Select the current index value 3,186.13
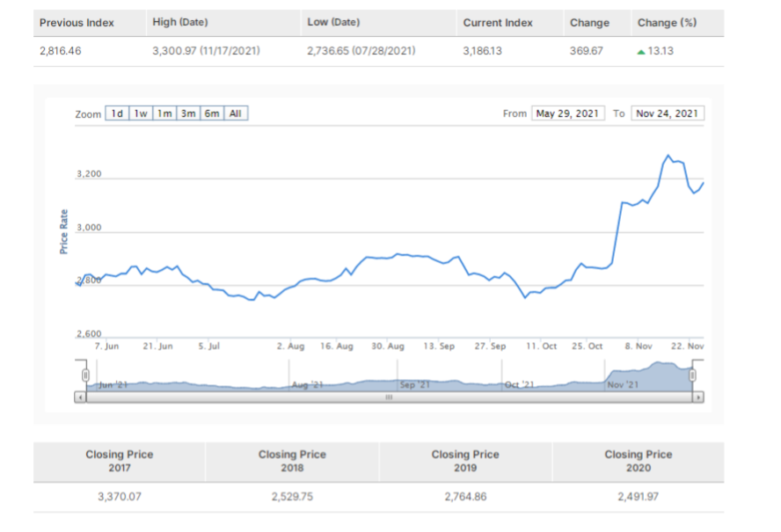781x532 pixels. (483, 51)
